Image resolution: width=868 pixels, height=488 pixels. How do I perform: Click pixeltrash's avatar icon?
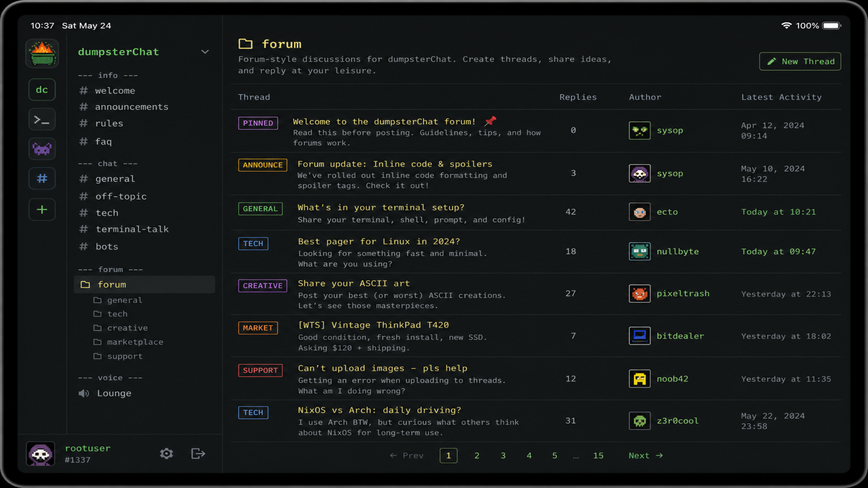click(640, 294)
